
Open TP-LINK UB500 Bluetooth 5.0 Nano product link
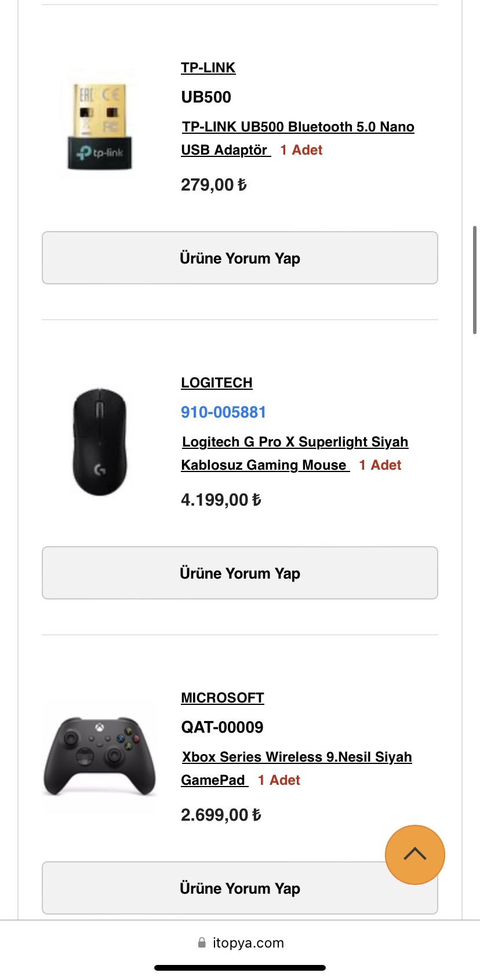[298, 127]
